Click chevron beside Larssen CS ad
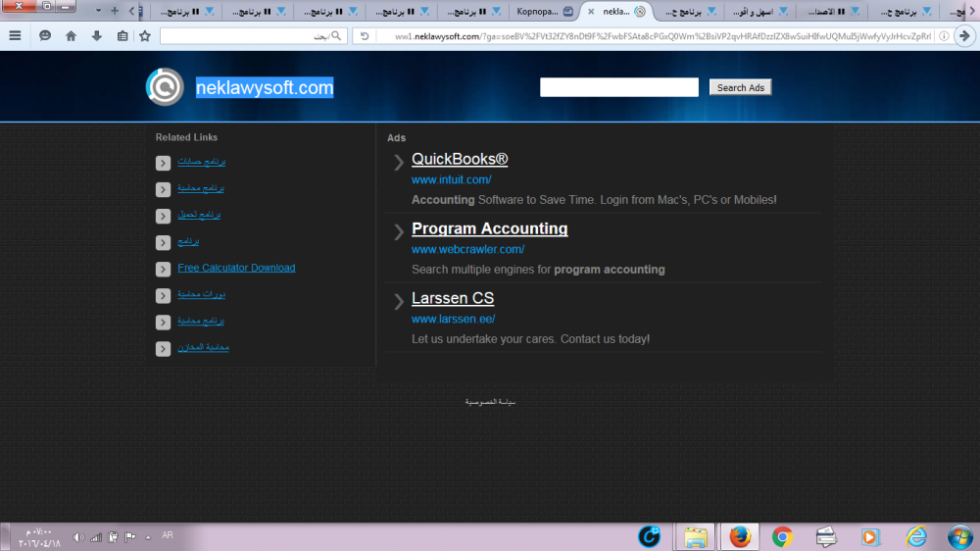 [x=399, y=301]
